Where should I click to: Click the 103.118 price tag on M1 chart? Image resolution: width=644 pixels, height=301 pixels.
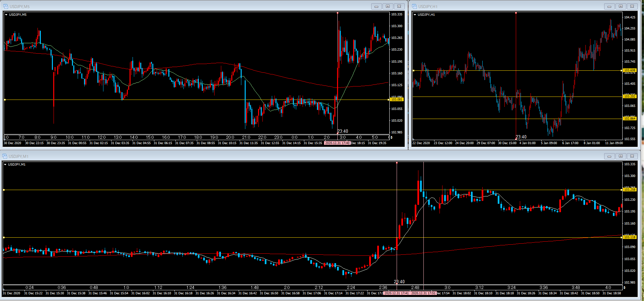(629, 237)
